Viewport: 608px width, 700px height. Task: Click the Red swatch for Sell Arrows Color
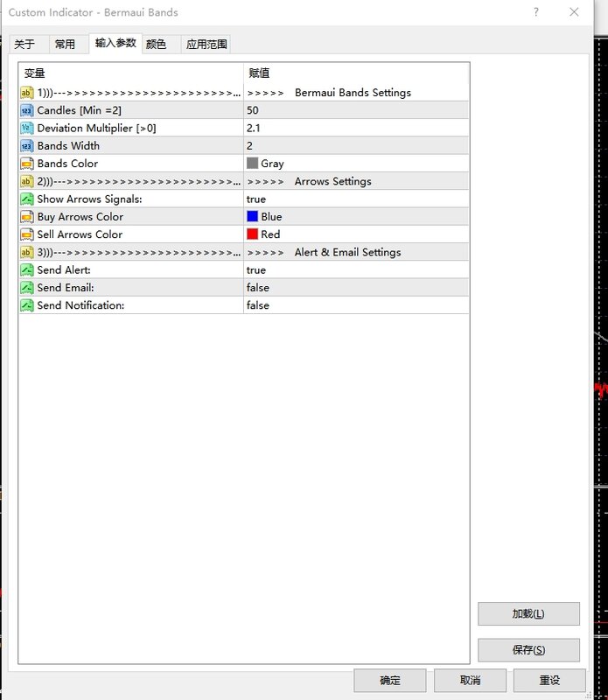(252, 234)
